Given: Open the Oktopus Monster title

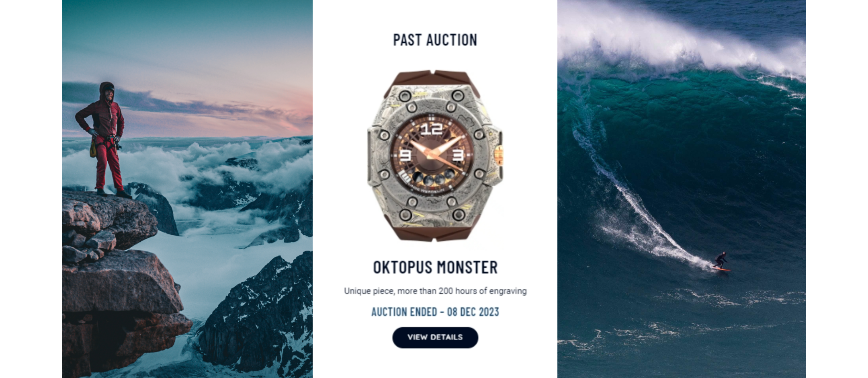Looking at the screenshot, I should pyautogui.click(x=435, y=267).
